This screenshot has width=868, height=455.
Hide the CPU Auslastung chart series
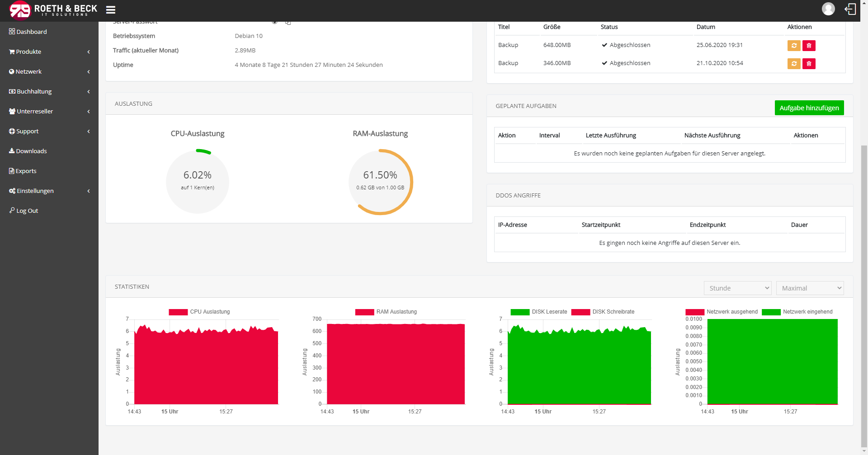click(199, 312)
